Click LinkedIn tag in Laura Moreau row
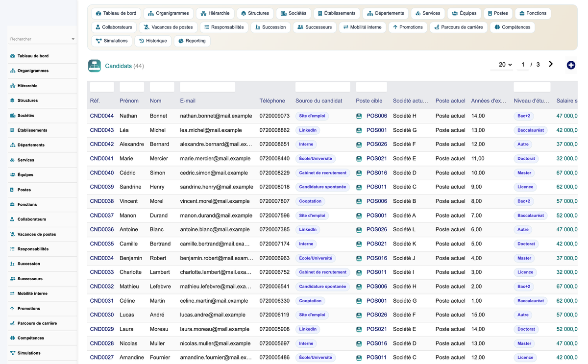This screenshot has width=588, height=364. click(308, 329)
